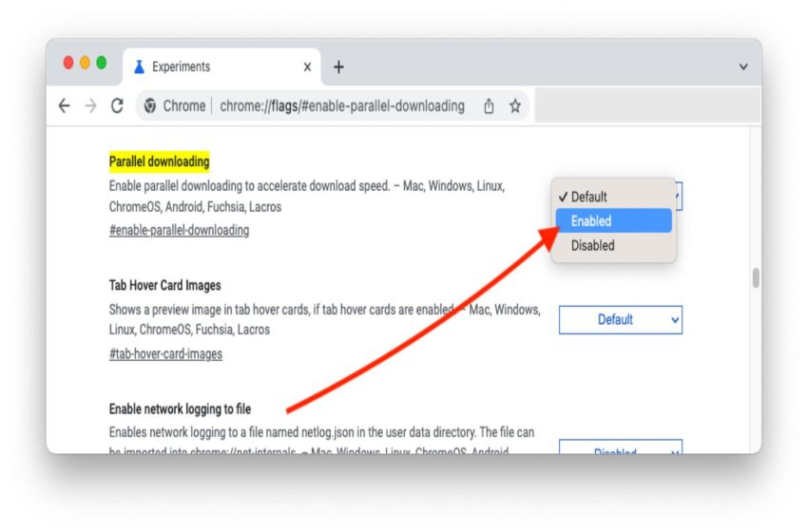Click the vertical page scrollbar thumb
808x532 pixels.
[x=756, y=277]
